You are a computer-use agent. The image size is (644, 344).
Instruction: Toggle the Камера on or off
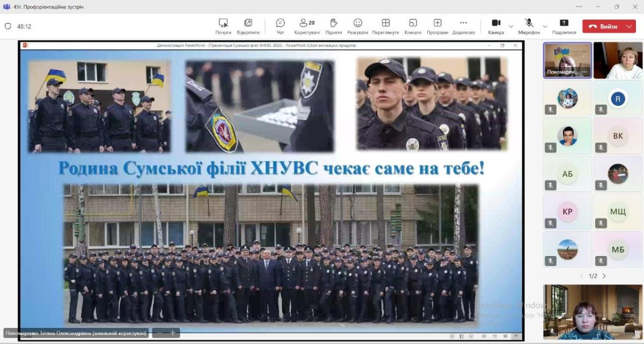point(496,26)
